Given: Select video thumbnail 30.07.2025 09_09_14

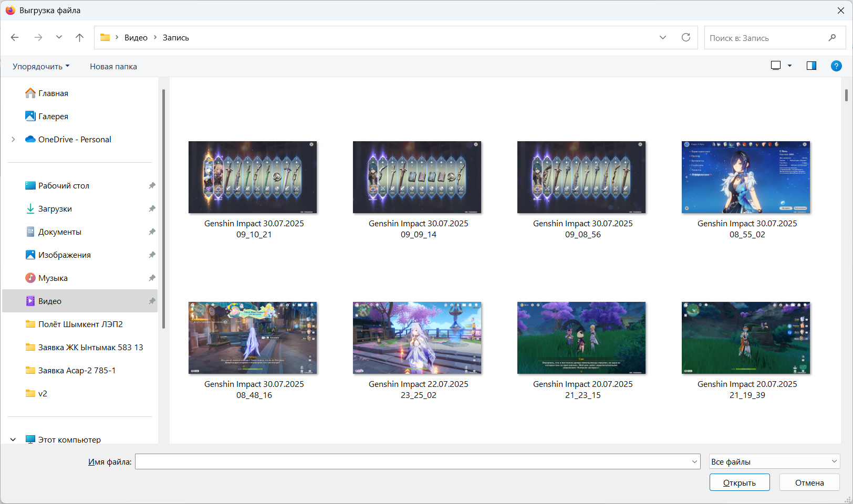Looking at the screenshot, I should pos(417,177).
